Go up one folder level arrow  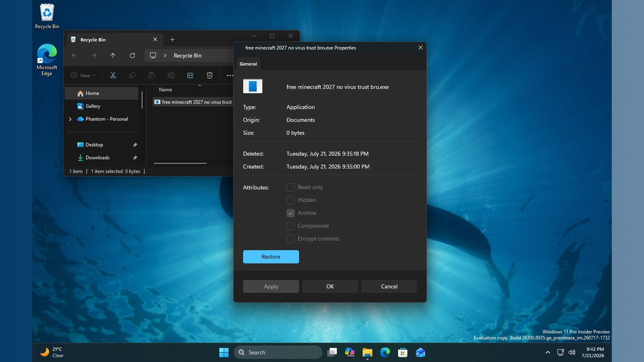[x=113, y=55]
